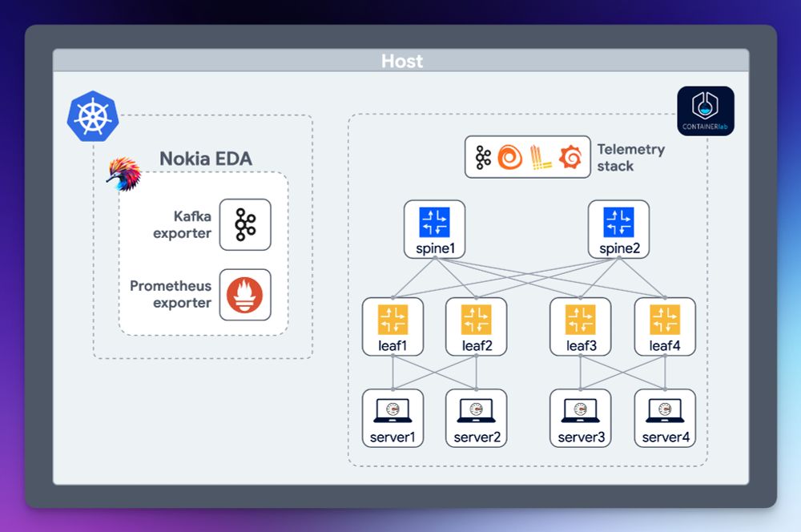Viewport: 801px width, 532px height.
Task: Select the server1 laptop icon
Action: tap(392, 411)
